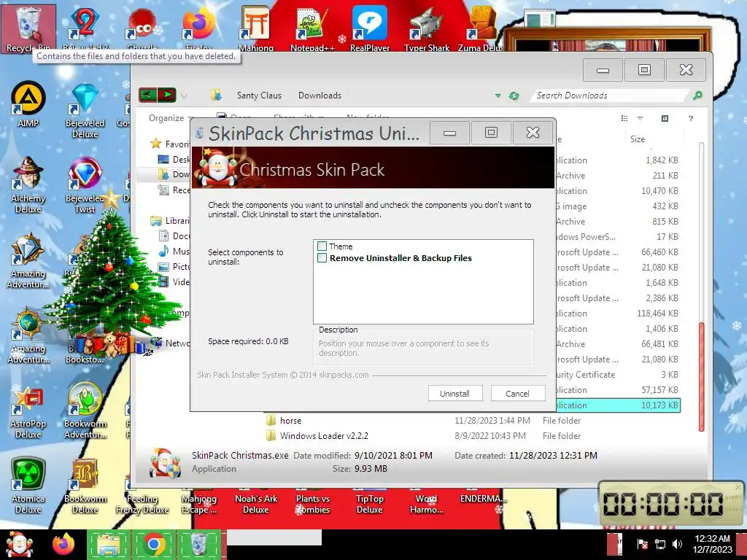
Task: Click the Search Downloads field
Action: [610, 96]
